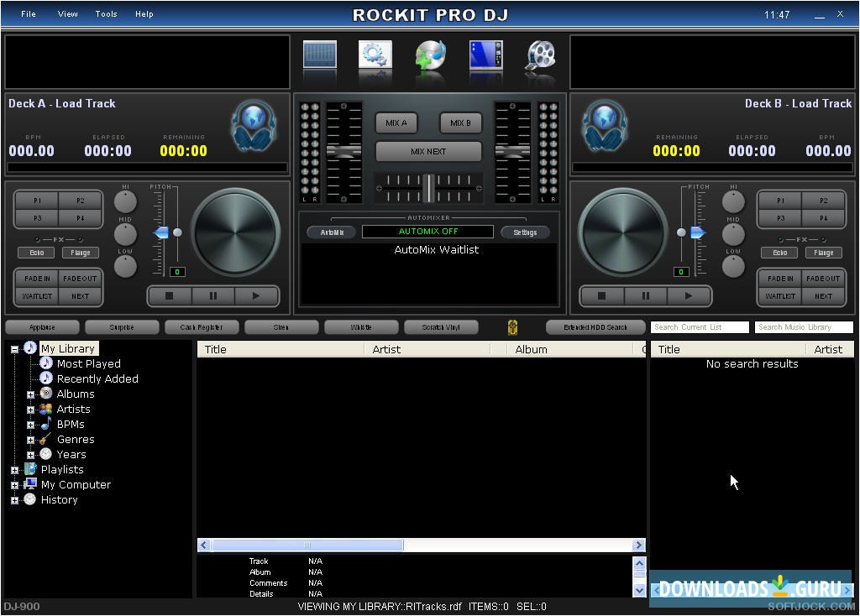Click the Extended HDD Search button
Screen dimensions: 860x616
(595, 326)
